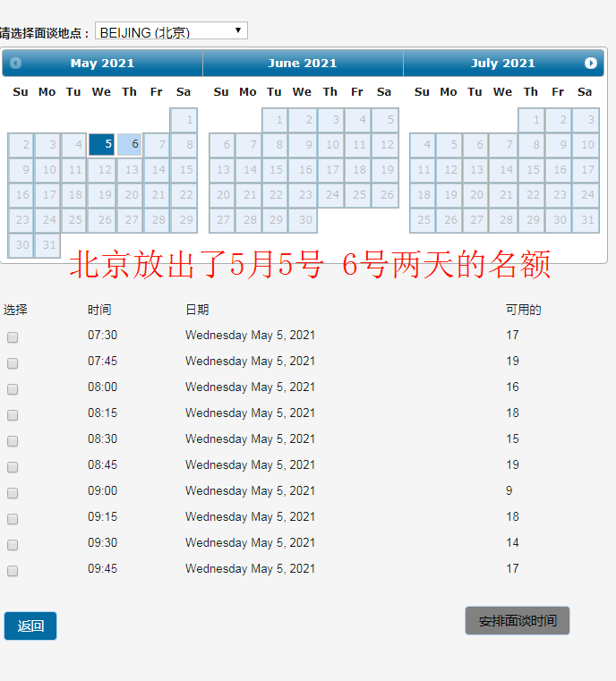Click the May 2021 calendar header
616x681 pixels.
[x=102, y=64]
